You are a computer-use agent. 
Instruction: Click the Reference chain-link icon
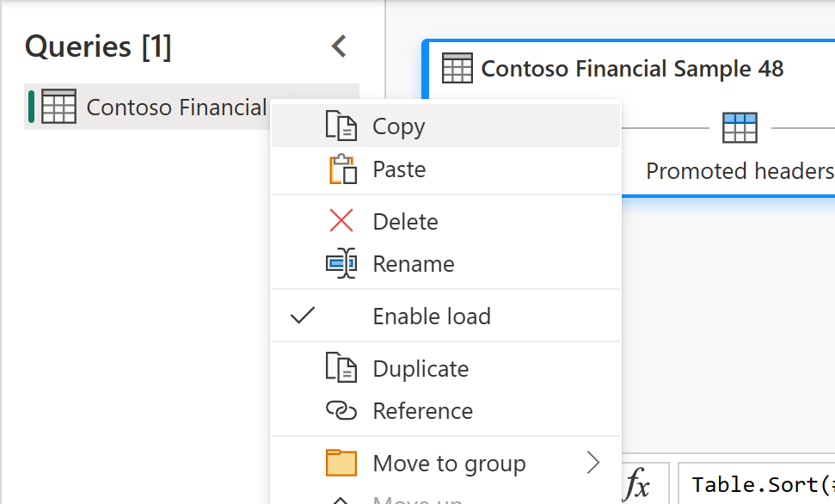(x=341, y=411)
